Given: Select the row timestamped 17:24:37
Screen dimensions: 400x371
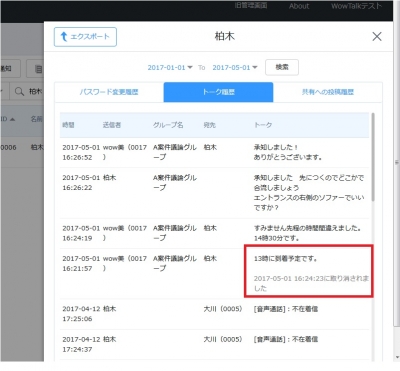Looking at the screenshot, I should click(x=215, y=344).
